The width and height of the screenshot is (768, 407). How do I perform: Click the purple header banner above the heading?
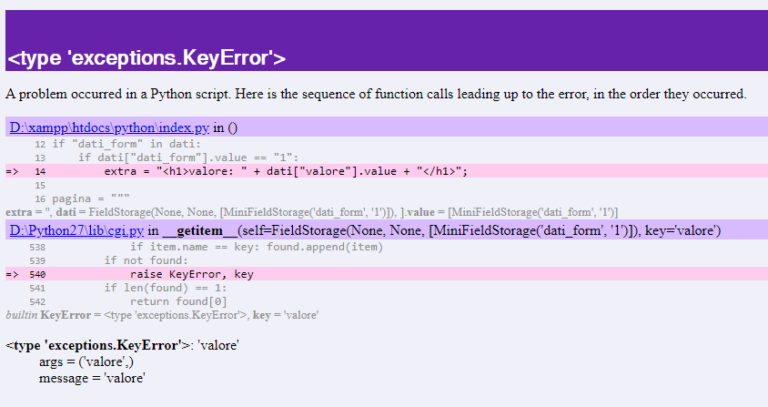(384, 25)
